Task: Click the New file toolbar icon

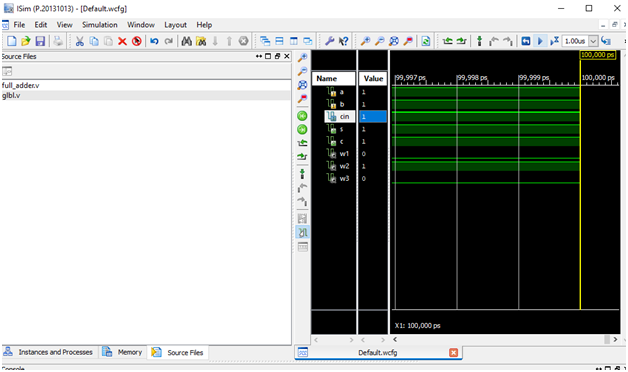Action: click(x=12, y=41)
